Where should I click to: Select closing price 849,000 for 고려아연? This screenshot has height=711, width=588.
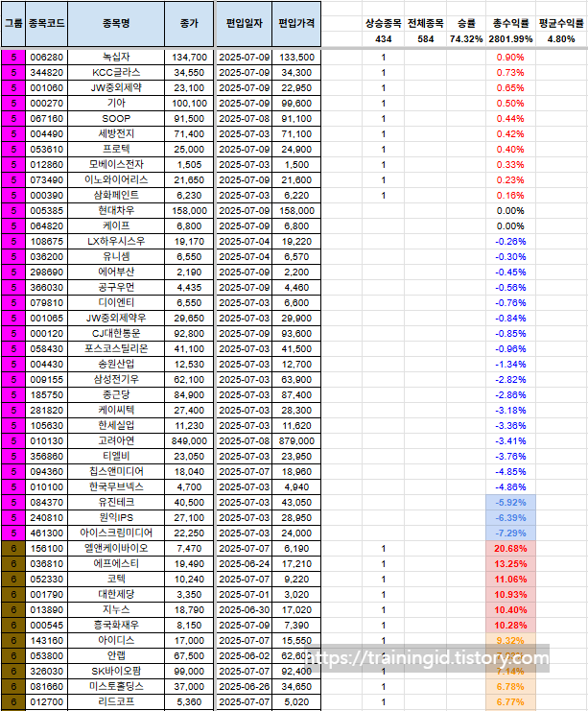click(189, 441)
